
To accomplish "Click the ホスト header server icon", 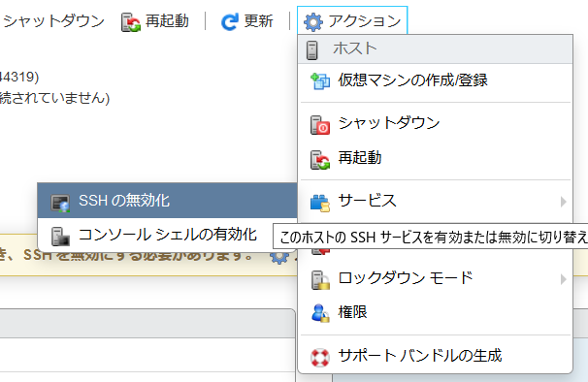I will (x=312, y=49).
